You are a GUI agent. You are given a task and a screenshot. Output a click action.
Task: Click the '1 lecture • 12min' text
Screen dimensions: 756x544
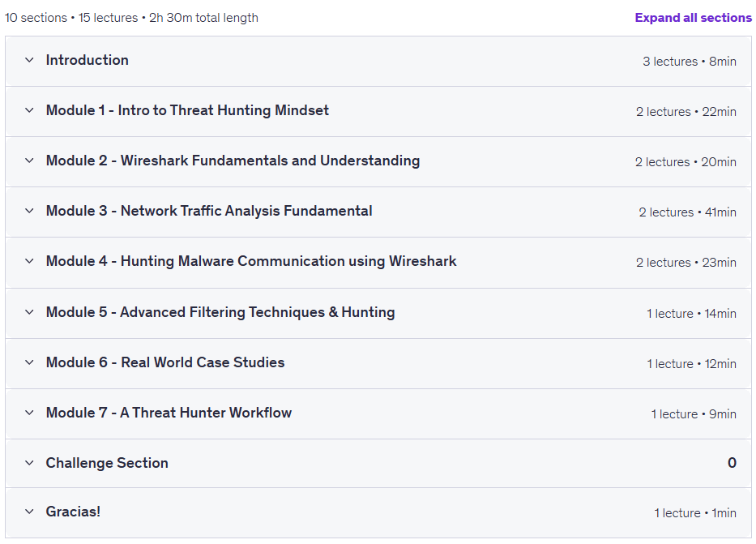point(691,364)
